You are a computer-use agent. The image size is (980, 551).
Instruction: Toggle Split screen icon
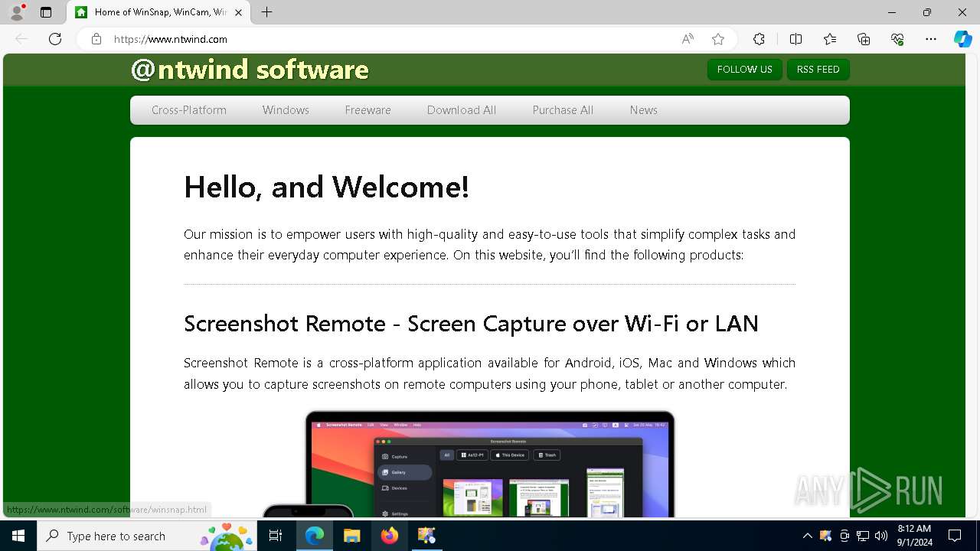click(795, 39)
